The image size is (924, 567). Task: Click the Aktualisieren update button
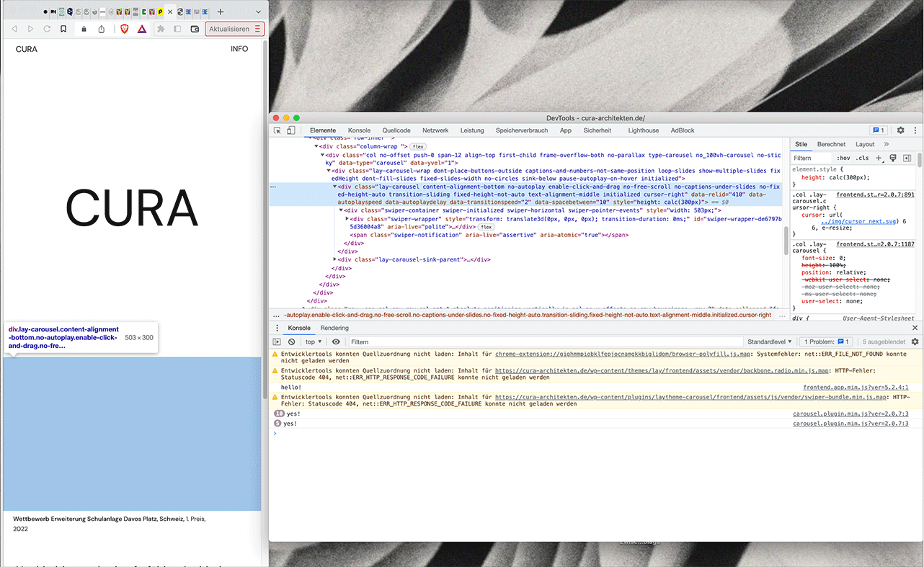click(229, 29)
